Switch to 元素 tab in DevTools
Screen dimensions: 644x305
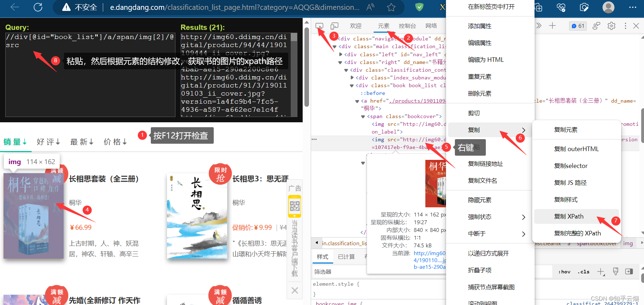pyautogui.click(x=384, y=26)
